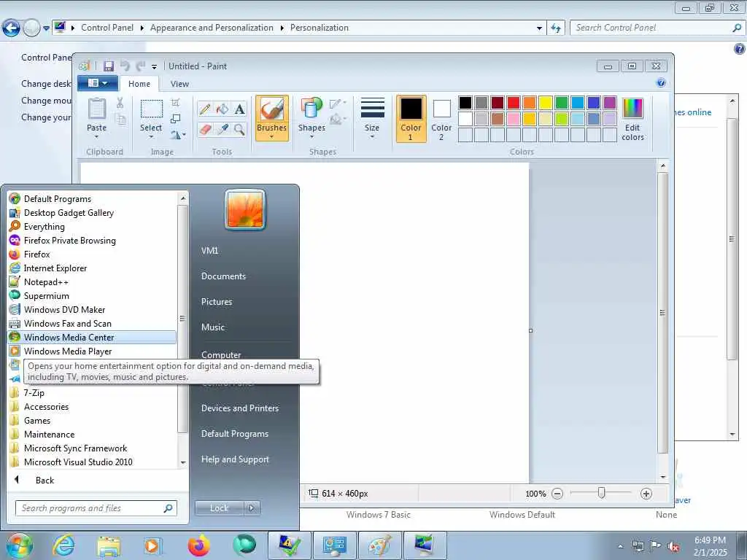Click the Copy icon in Clipboard group

(x=122, y=120)
